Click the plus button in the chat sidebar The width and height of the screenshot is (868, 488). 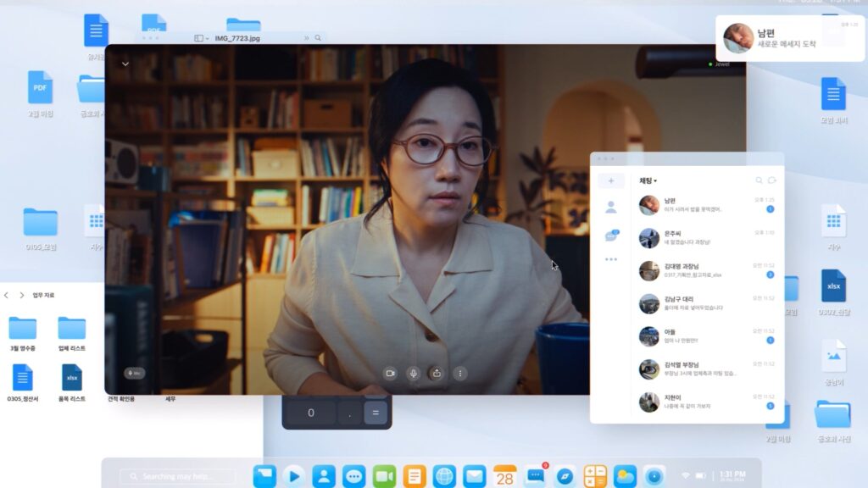tap(610, 180)
